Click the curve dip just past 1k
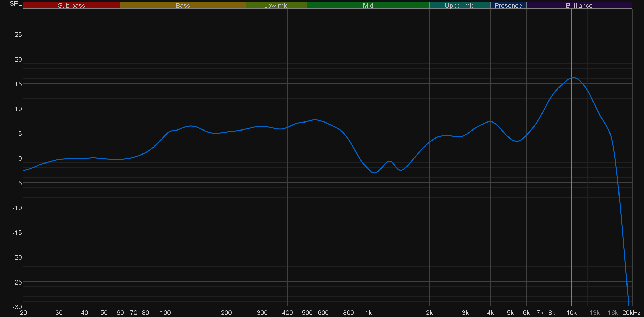 (374, 173)
